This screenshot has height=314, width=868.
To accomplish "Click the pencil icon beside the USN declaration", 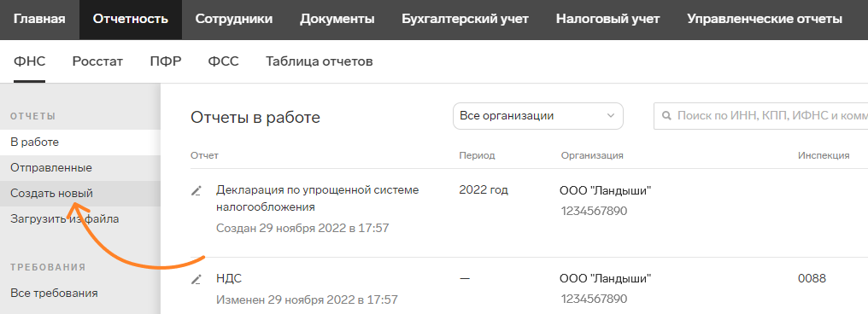I will click(x=196, y=191).
